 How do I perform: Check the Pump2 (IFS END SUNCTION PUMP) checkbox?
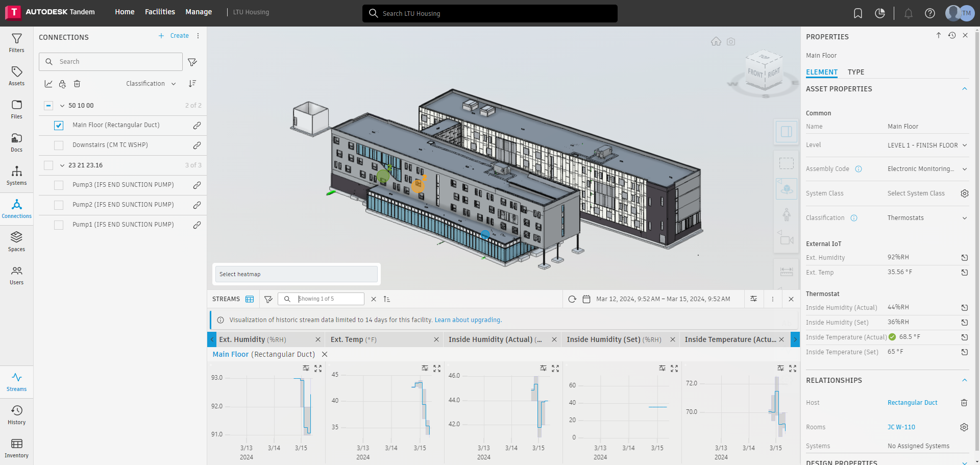(59, 205)
